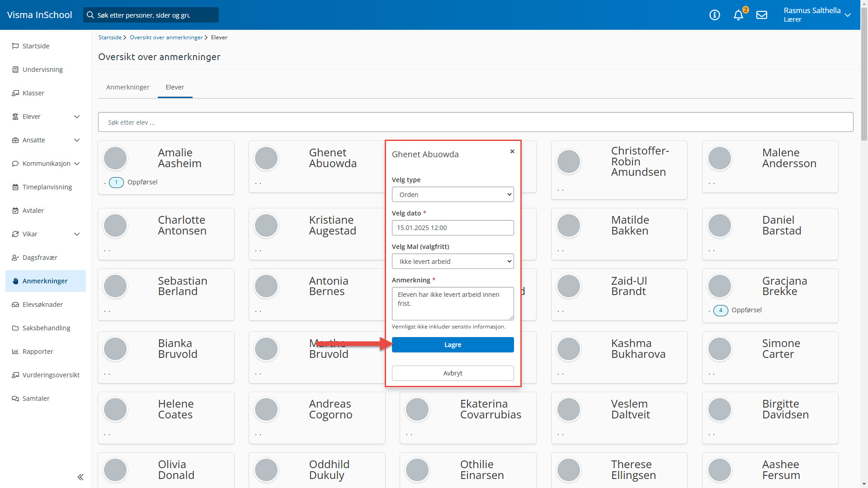Collapse the sidebar with double-chevron icon
This screenshot has width=868, height=488.
(x=80, y=477)
